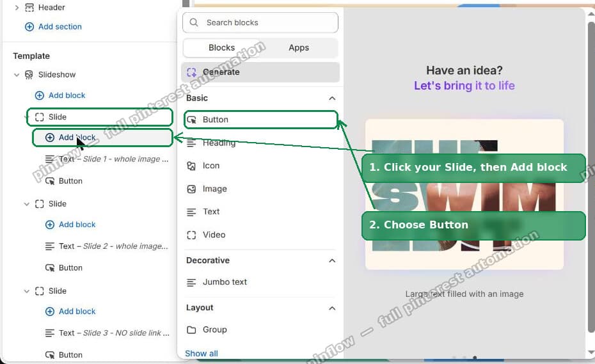Click the scrollbar down arrow

click(591, 352)
